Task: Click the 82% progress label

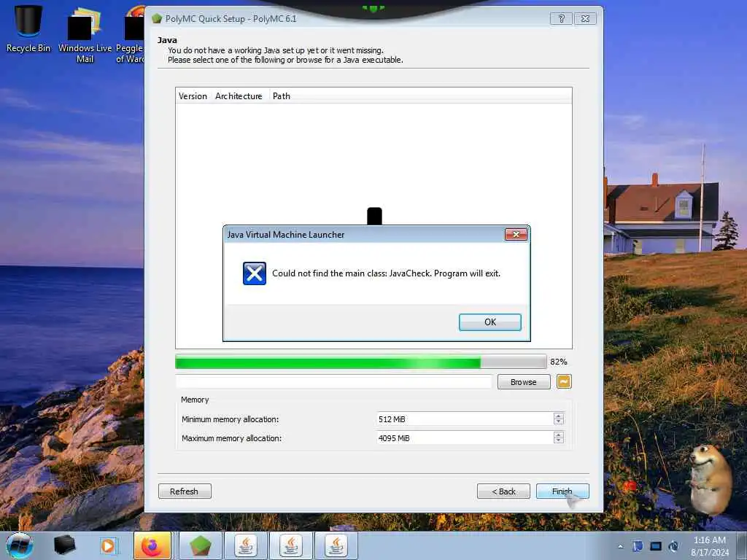Action: (x=558, y=362)
